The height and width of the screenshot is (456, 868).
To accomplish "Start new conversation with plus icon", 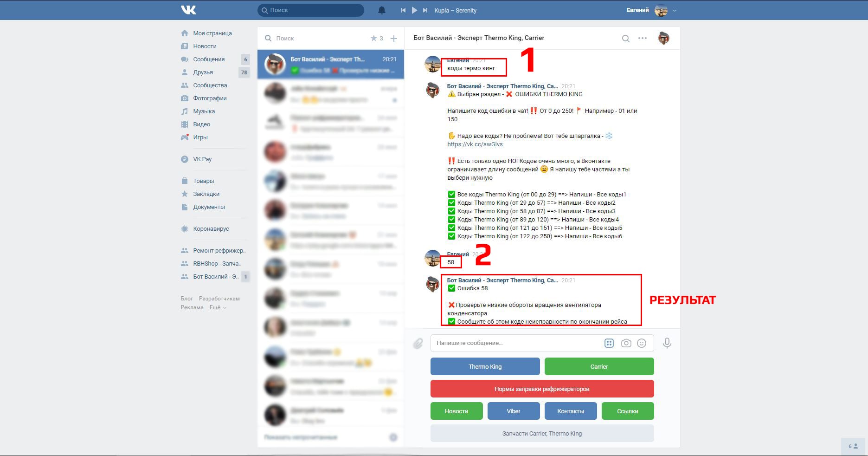I will (394, 39).
